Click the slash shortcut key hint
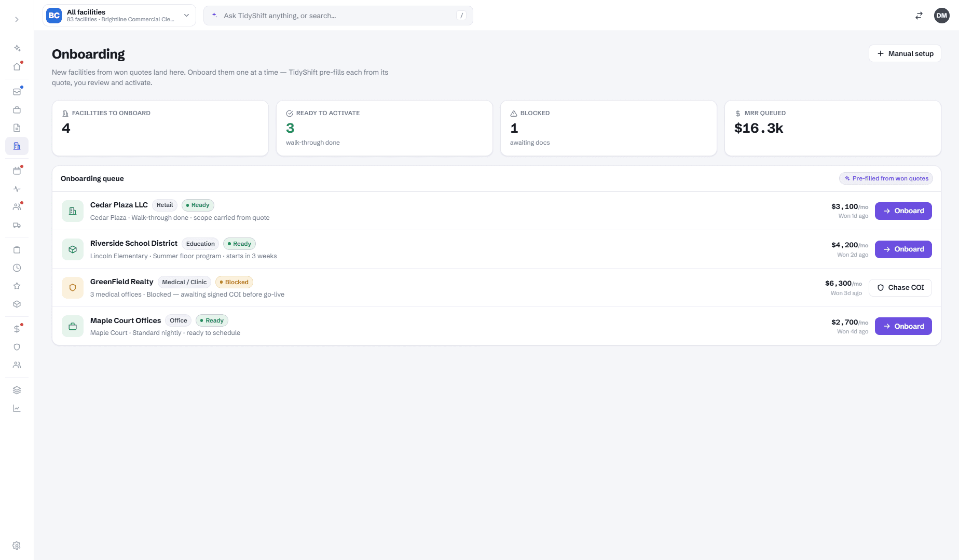Screen dimensions: 959x560 [x=461, y=16]
